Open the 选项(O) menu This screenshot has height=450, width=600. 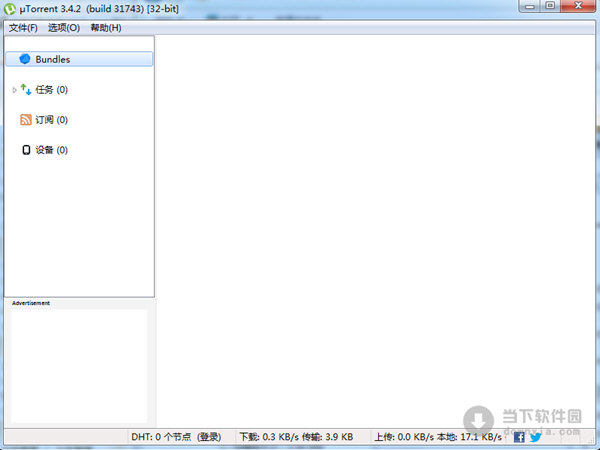point(64,28)
